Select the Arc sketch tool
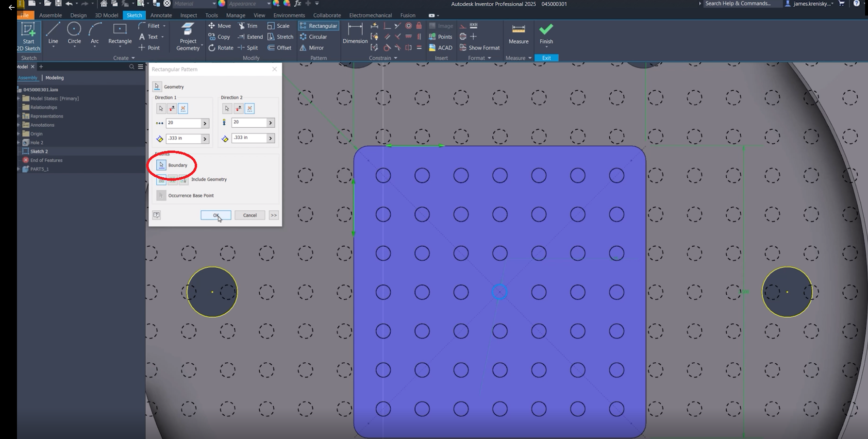The height and width of the screenshot is (439, 868). 95,34
